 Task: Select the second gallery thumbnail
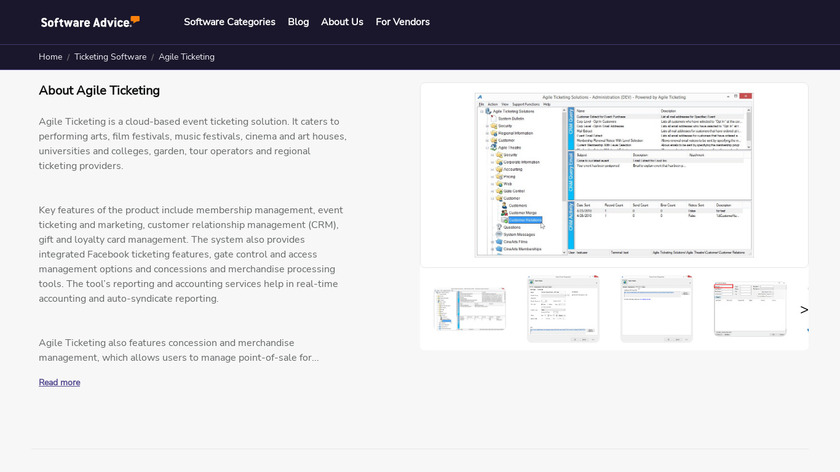pyautogui.click(x=563, y=309)
